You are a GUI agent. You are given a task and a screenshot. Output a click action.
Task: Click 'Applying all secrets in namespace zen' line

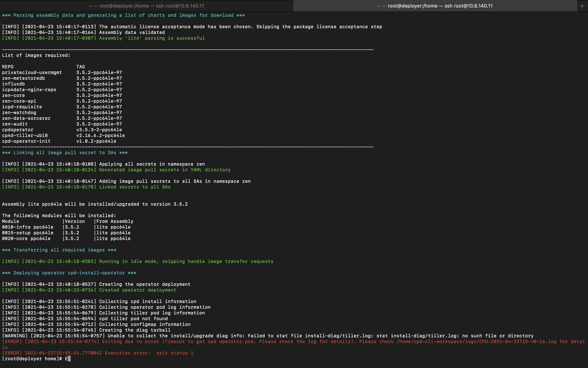pyautogui.click(x=104, y=164)
